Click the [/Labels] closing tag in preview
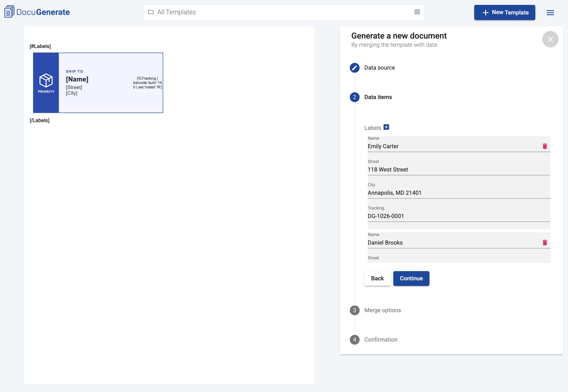 tap(40, 120)
